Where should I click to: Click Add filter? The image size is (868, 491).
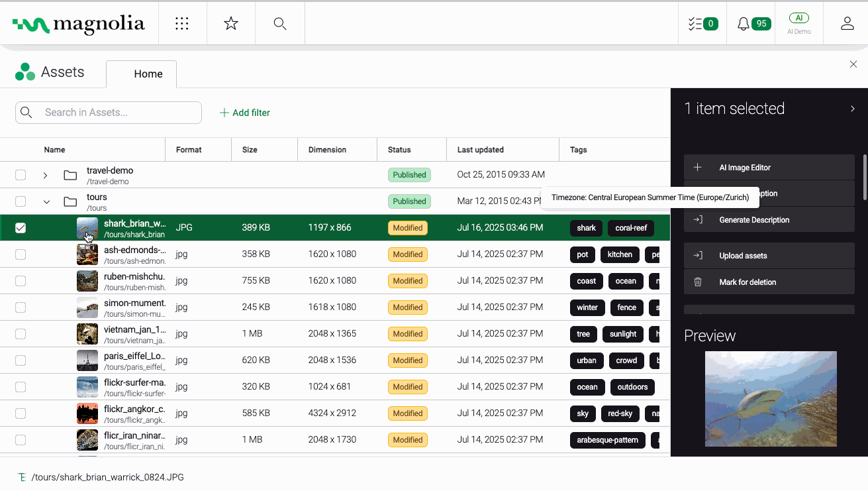pos(245,113)
